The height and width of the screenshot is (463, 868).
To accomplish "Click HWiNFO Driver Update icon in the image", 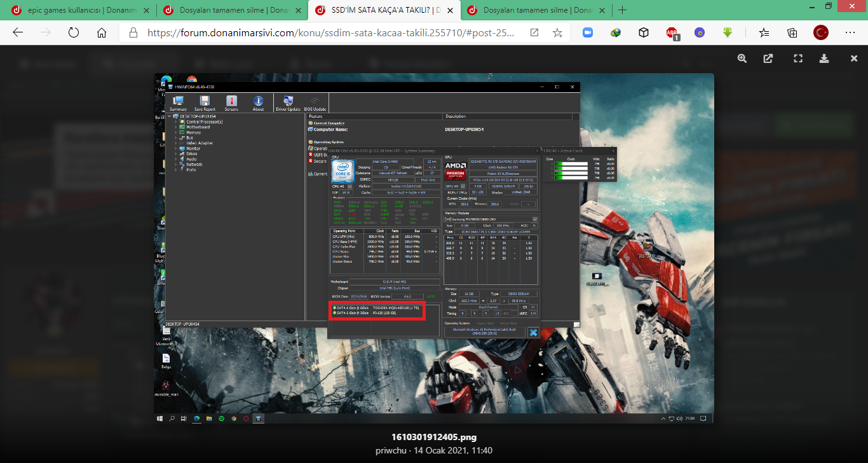I will [288, 103].
